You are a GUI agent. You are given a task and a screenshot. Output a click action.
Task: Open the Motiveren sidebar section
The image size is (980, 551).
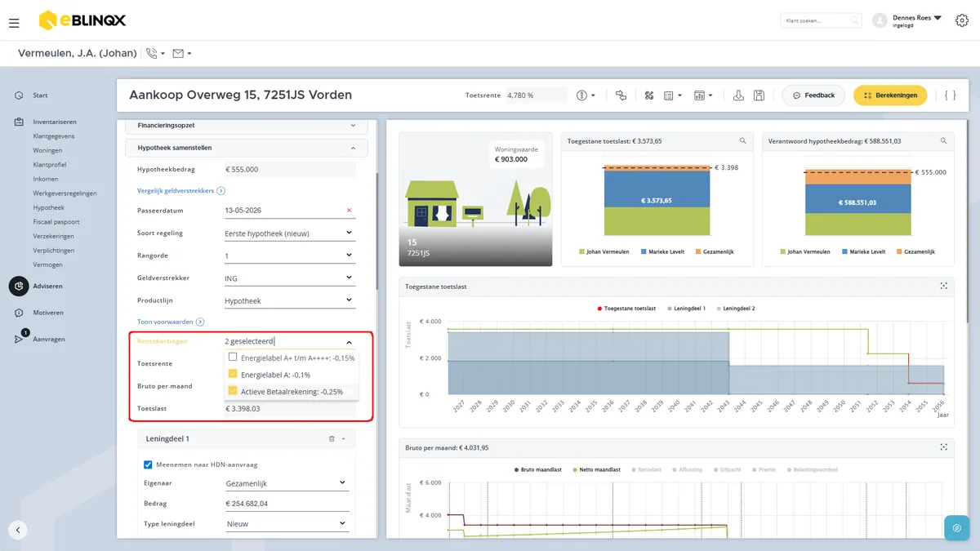[48, 313]
